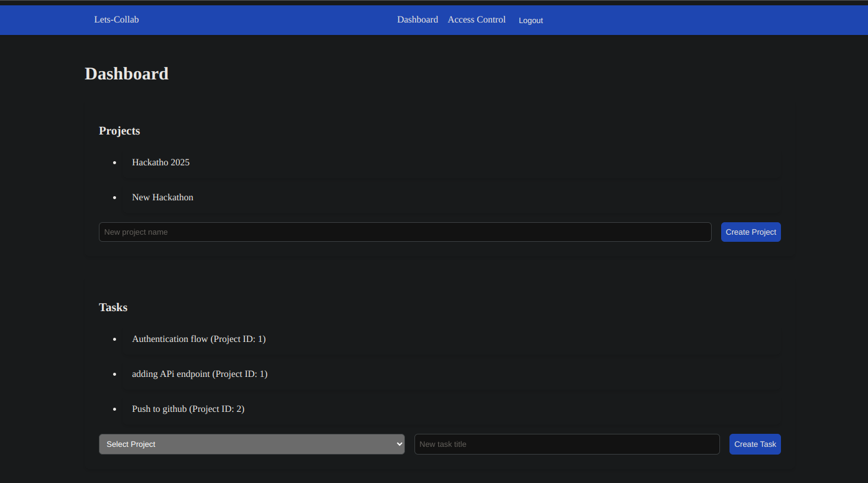868x483 pixels.
Task: Select the Hackatho 2025 project
Action: [x=160, y=162]
